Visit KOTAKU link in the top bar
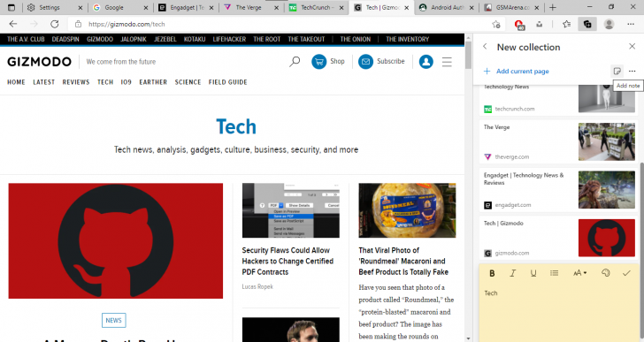 click(x=195, y=40)
